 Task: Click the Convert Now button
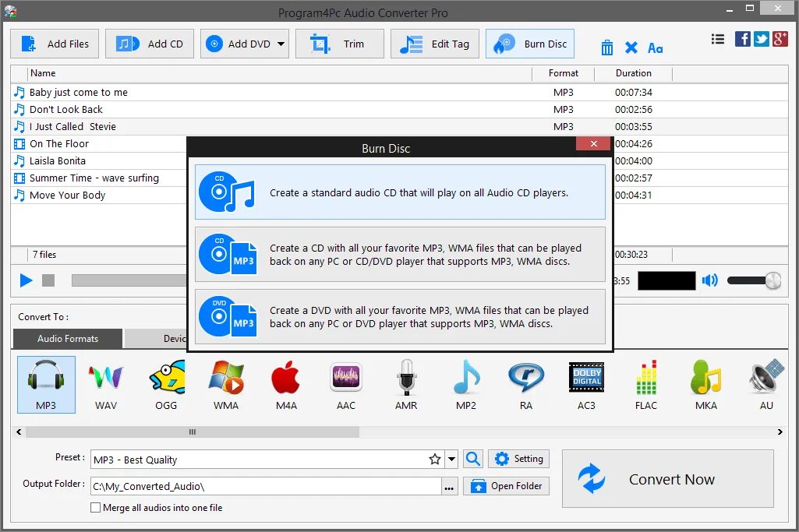pos(667,478)
